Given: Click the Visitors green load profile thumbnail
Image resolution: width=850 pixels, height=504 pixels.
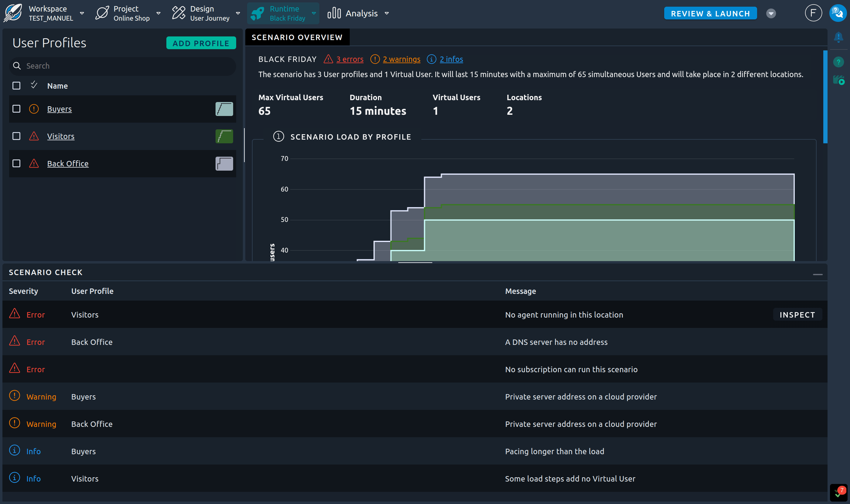Looking at the screenshot, I should [224, 136].
